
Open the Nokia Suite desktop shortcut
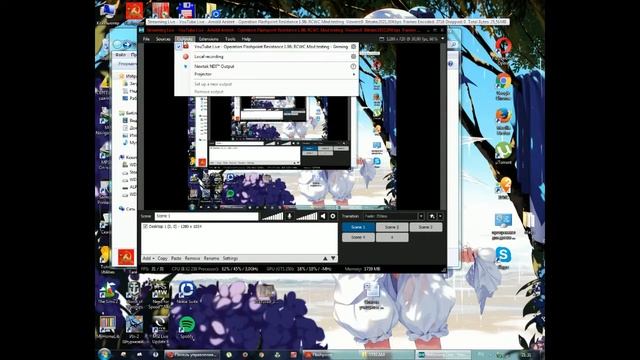point(187,292)
